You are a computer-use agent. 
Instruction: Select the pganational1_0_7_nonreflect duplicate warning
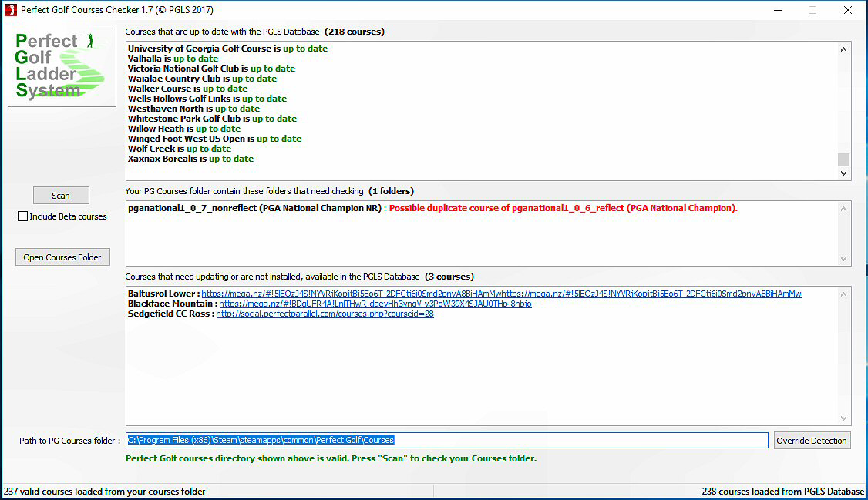point(432,208)
